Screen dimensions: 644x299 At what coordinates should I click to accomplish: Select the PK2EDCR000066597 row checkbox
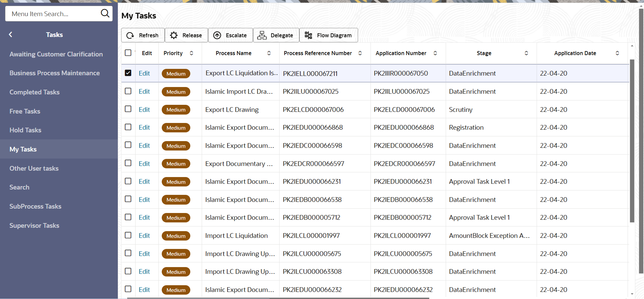[x=128, y=163]
